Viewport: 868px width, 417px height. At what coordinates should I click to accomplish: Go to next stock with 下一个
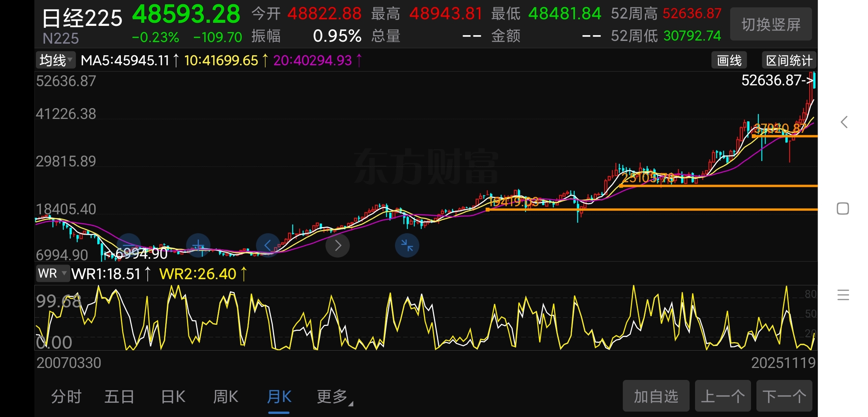coord(784,396)
